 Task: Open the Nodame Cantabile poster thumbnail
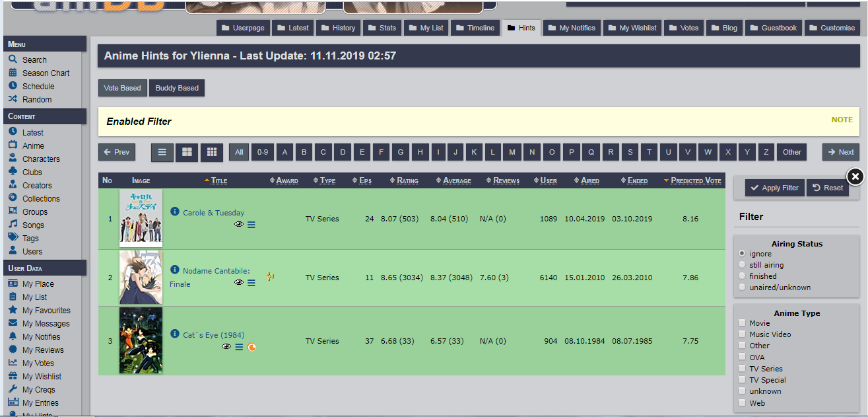tap(141, 278)
